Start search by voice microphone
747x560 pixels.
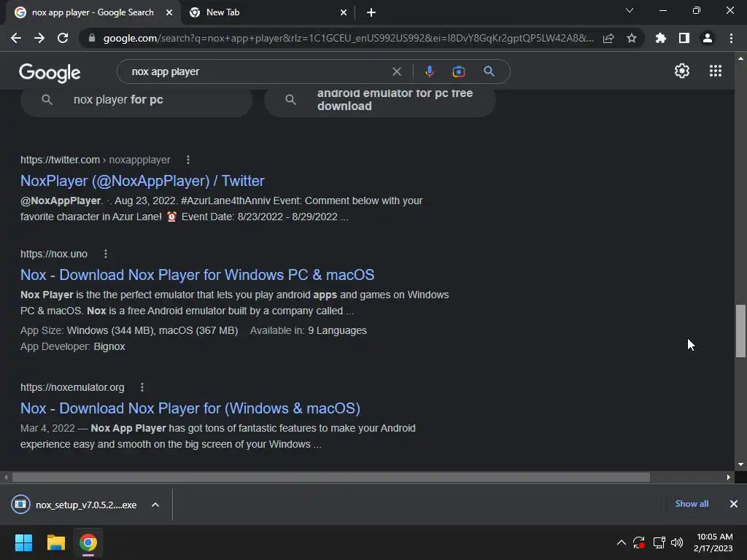click(x=429, y=71)
